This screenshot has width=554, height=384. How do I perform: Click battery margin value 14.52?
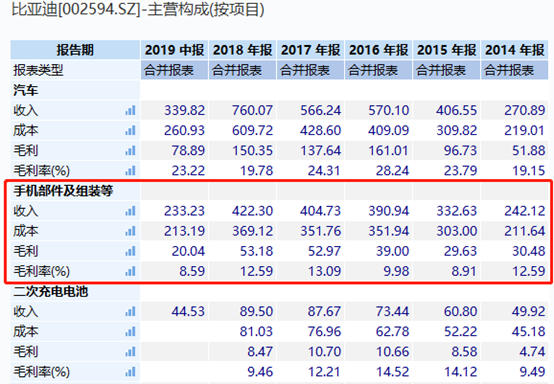[x=392, y=372]
